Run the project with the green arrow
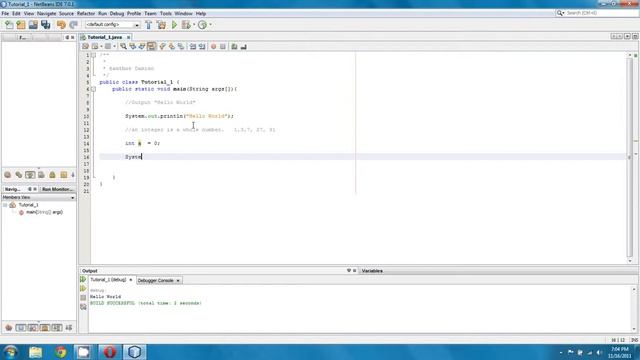Image resolution: width=640 pixels, height=360 pixels. click(x=174, y=25)
